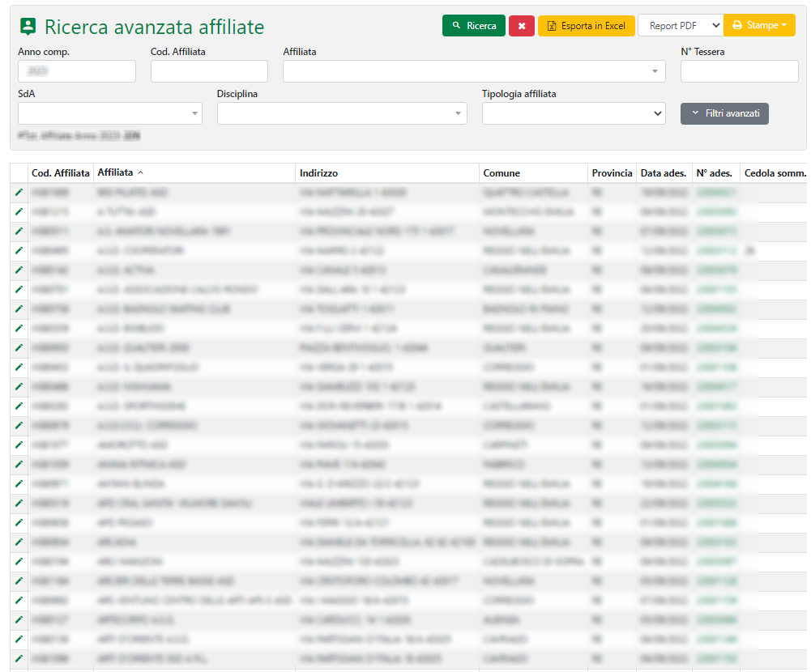The image size is (811, 672).
Task: Focus the Cod. Affiliata filter input
Action: click(209, 71)
